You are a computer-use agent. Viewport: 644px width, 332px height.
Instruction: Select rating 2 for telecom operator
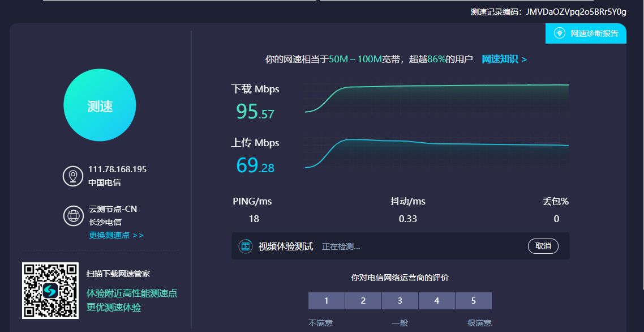click(363, 301)
